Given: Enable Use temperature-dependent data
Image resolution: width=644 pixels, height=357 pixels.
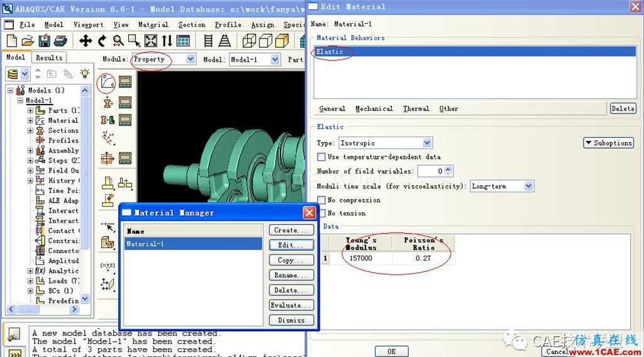Looking at the screenshot, I should 321,157.
